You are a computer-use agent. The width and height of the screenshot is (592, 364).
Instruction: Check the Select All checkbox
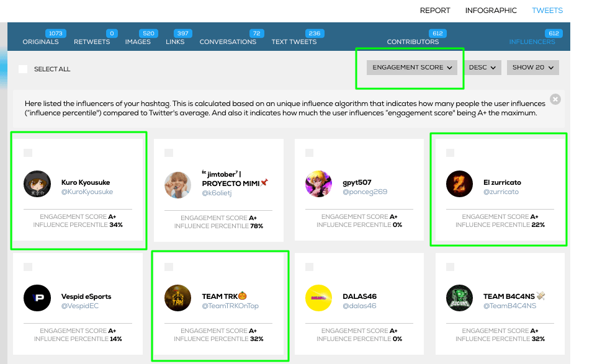click(x=23, y=69)
